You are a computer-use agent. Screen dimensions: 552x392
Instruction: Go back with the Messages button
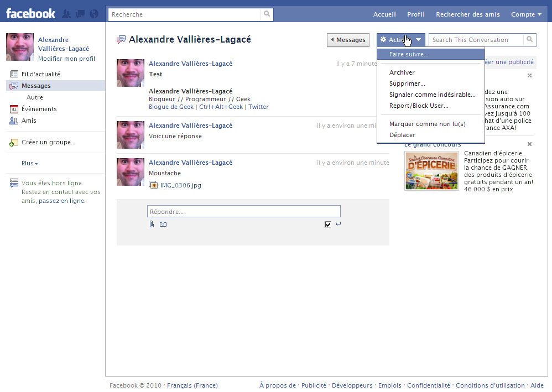(x=348, y=40)
